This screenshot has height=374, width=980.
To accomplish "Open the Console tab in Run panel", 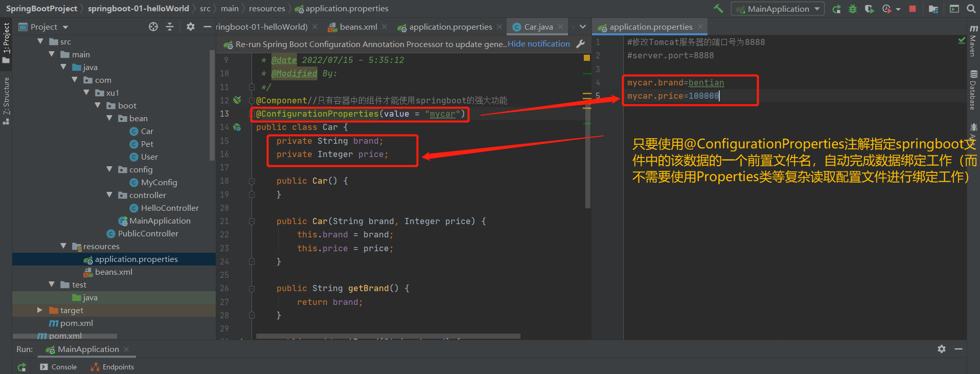I will [x=58, y=367].
